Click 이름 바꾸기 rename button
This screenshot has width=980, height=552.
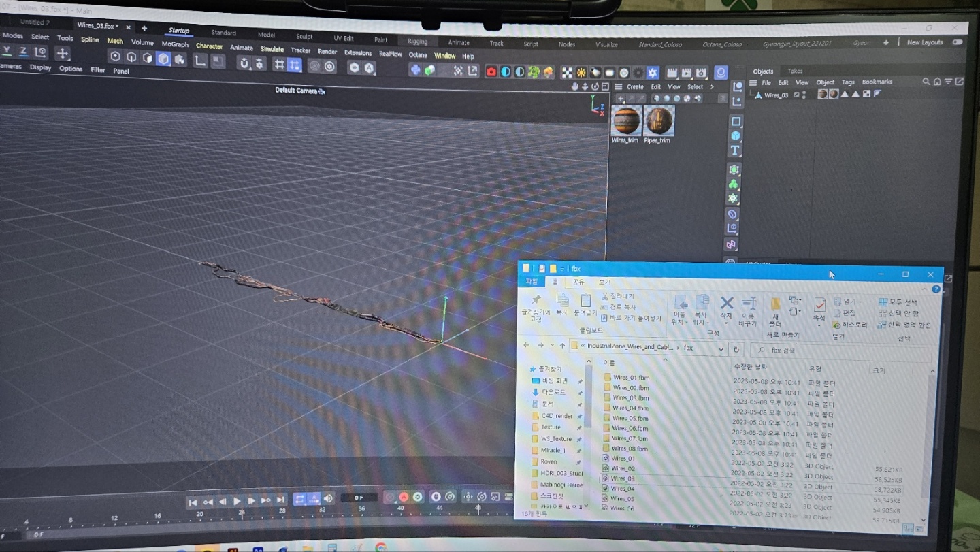[x=748, y=312]
